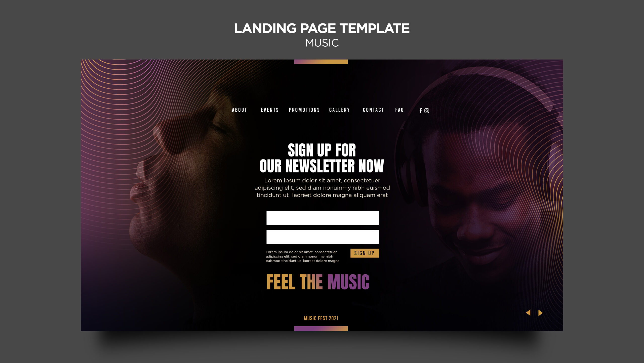Image resolution: width=644 pixels, height=363 pixels.
Task: Click the first newsletter input field
Action: 323,218
